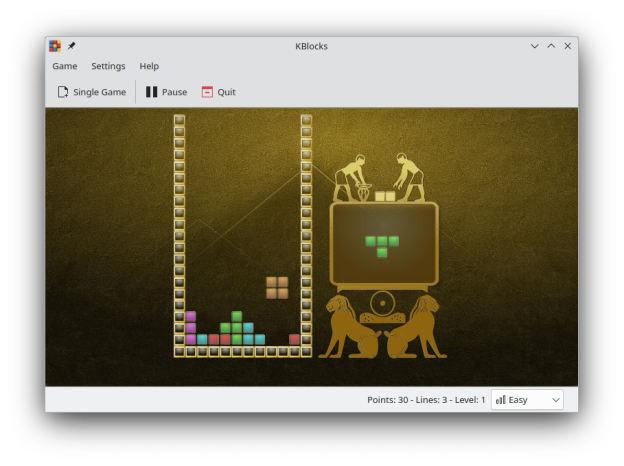Start a new Single Game
Image resolution: width=624 pixels, height=466 pixels.
click(99, 92)
